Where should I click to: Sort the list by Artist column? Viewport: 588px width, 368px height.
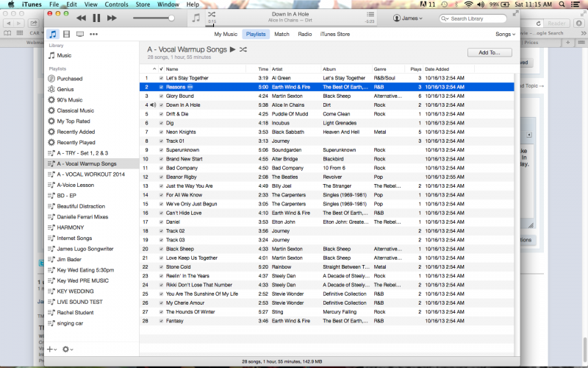coord(295,69)
